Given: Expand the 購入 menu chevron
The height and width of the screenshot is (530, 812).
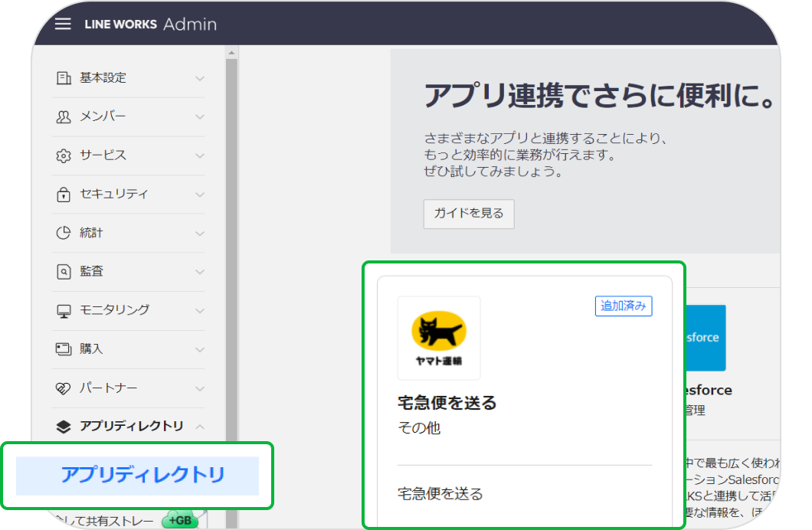Looking at the screenshot, I should pos(200,349).
